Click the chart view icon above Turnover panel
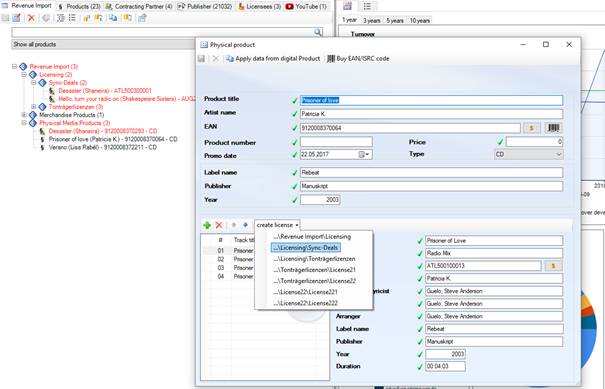This screenshot has height=389, width=605. pyautogui.click(x=348, y=6)
